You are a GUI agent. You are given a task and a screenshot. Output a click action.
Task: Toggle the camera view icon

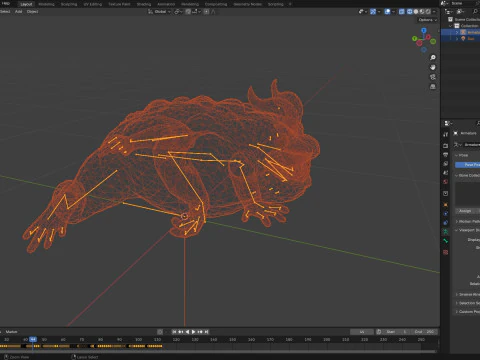(x=433, y=77)
